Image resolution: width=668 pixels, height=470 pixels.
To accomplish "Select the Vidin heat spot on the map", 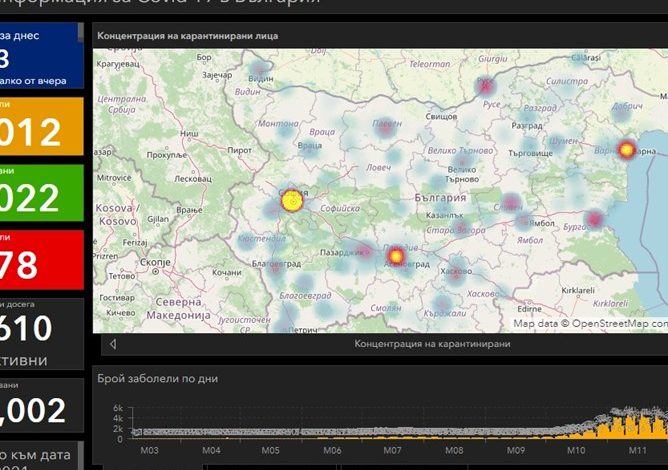I will click(x=261, y=71).
